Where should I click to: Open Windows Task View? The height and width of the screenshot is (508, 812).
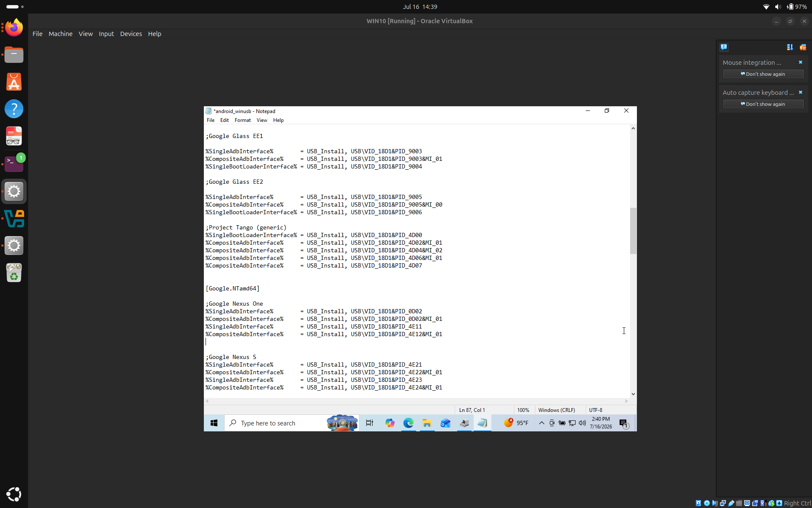coord(370,423)
